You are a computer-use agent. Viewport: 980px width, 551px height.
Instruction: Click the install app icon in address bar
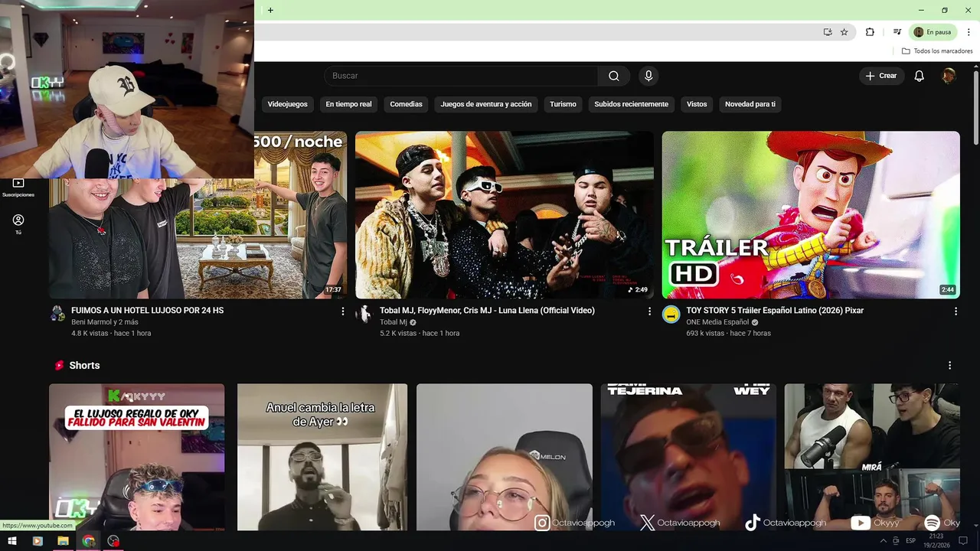point(828,32)
